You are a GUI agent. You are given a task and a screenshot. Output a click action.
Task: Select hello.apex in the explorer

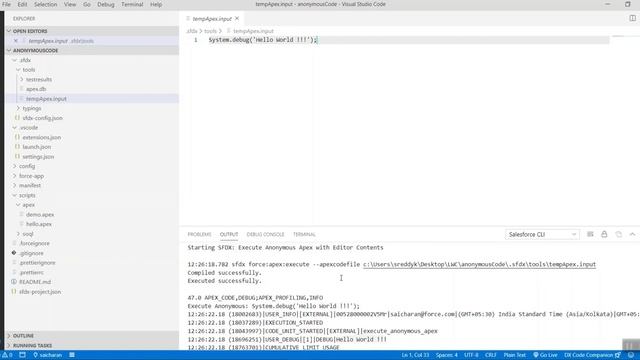39,224
